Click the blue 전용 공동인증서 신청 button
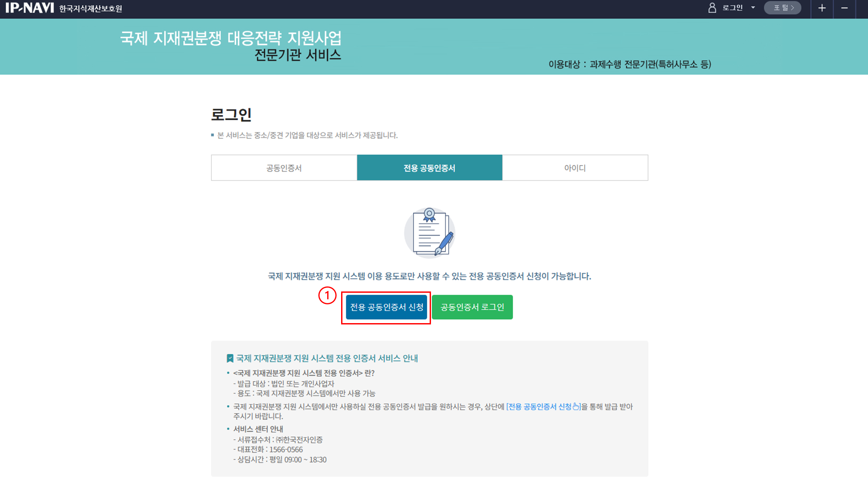The width and height of the screenshot is (868, 481). point(387,307)
